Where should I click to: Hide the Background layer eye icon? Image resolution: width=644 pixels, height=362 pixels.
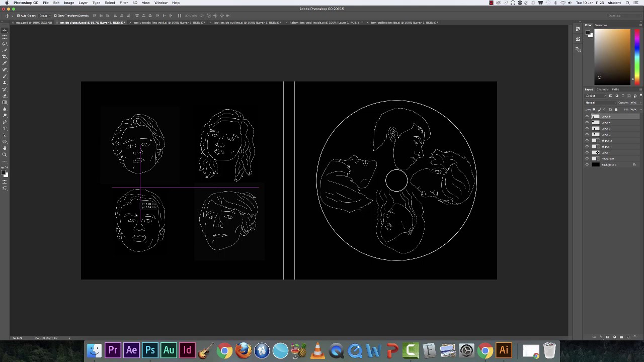click(587, 164)
